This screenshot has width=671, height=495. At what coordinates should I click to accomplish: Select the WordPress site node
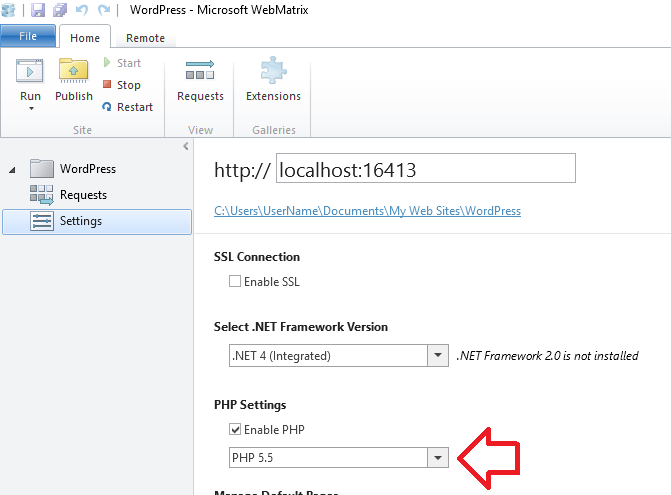coord(87,169)
